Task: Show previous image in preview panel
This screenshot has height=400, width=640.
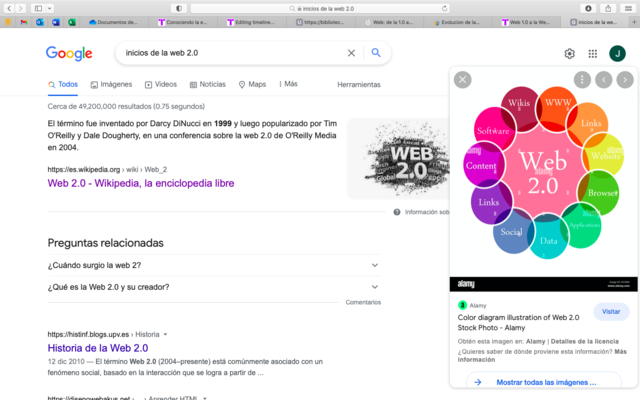Action: [x=604, y=80]
